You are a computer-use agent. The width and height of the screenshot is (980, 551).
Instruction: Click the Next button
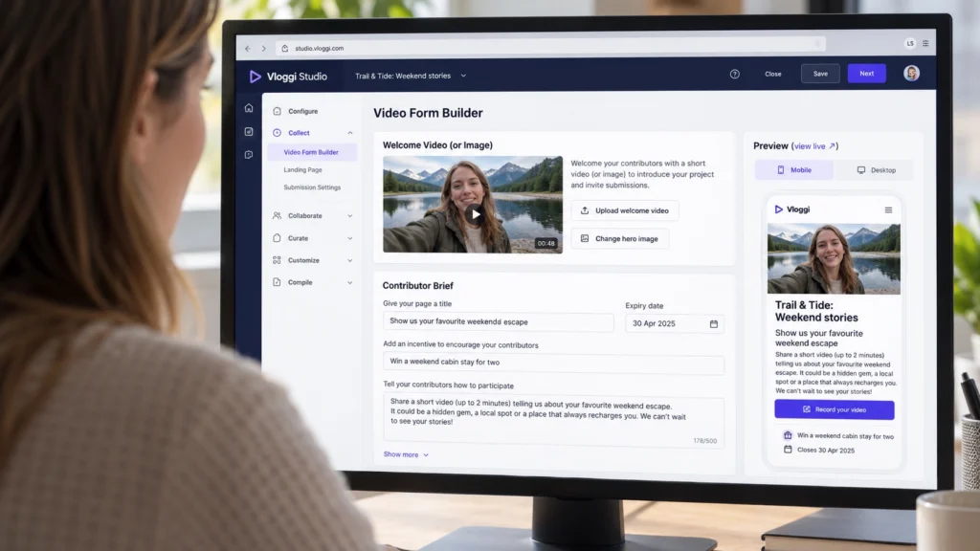pyautogui.click(x=866, y=73)
